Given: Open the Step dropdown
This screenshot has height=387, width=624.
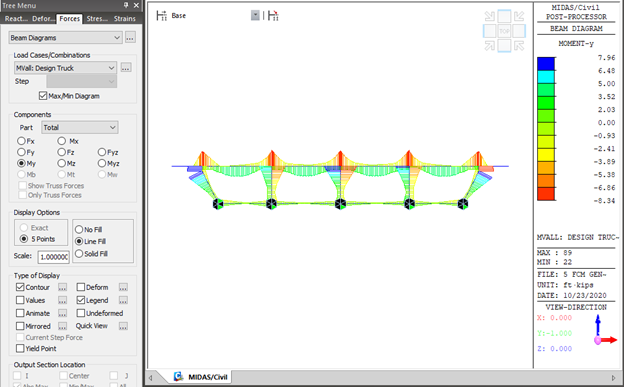Looking at the screenshot, I should pyautogui.click(x=82, y=81).
